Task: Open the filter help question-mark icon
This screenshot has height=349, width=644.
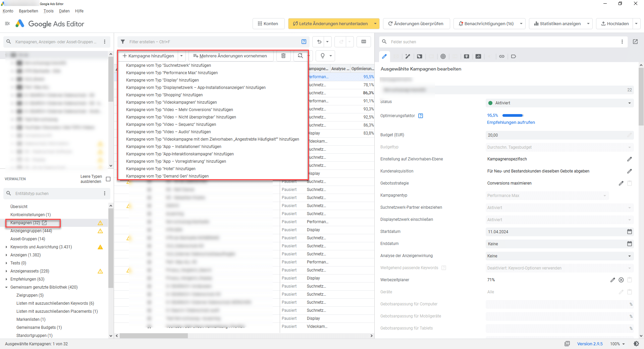Action: pyautogui.click(x=304, y=42)
